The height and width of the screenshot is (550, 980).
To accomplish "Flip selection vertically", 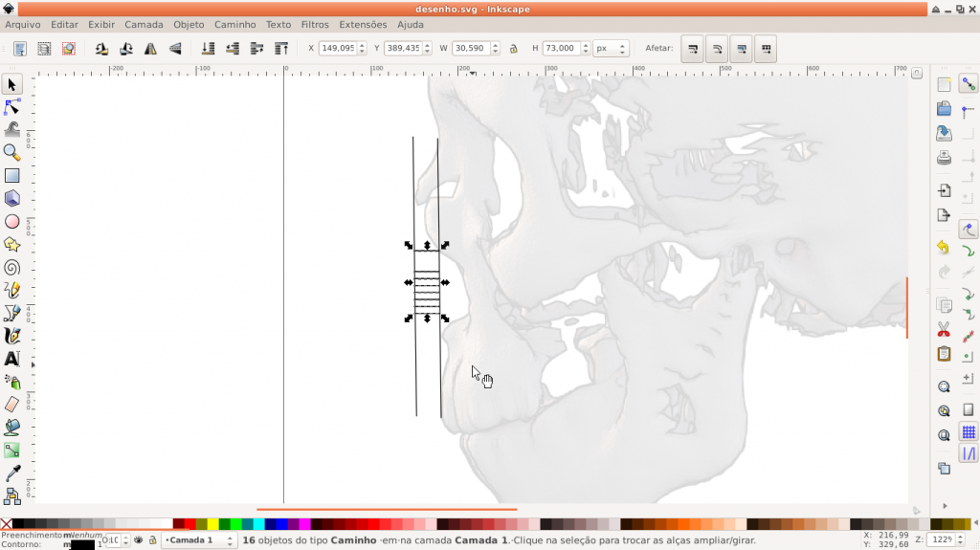I will 175,49.
